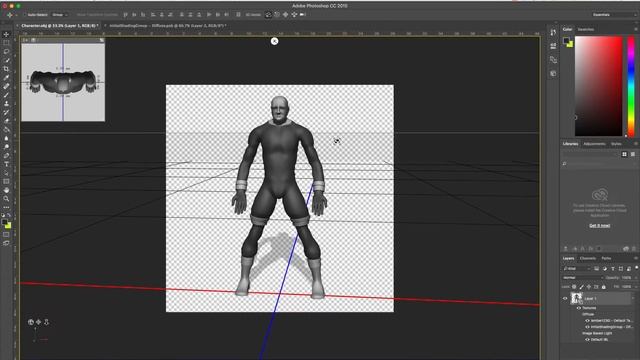Select the Type tool

(x=6, y=164)
